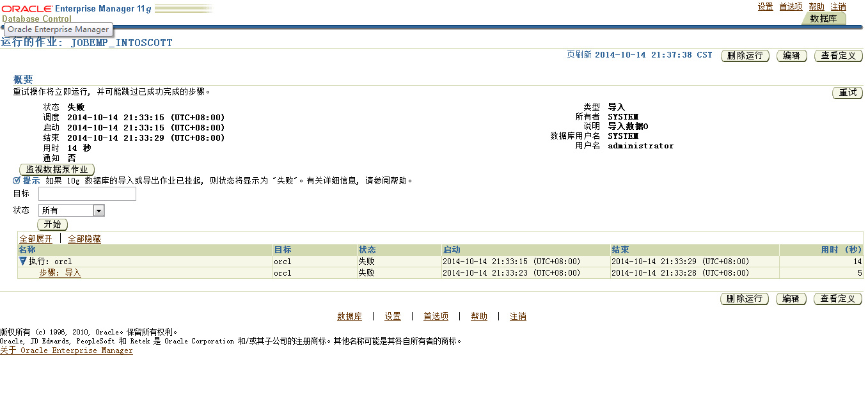
Task: Click the bottom 删除运行 button
Action: [745, 299]
